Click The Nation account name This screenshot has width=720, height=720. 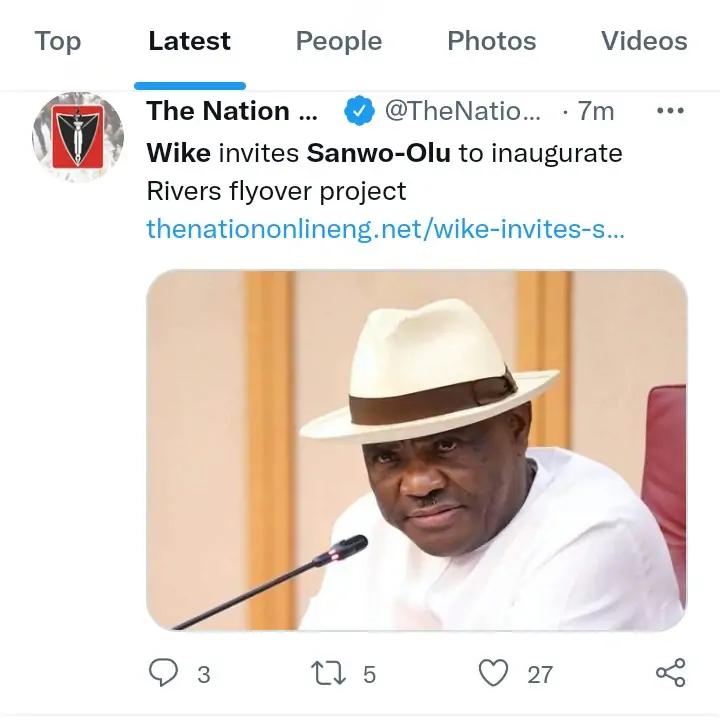pos(231,111)
